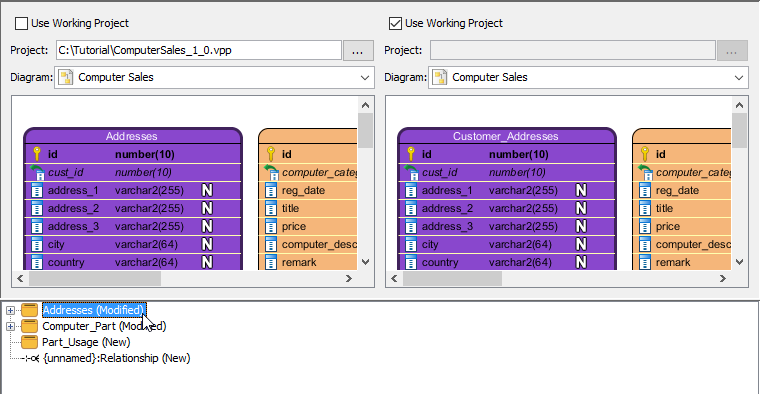The width and height of the screenshot is (760, 394).
Task: Click foreign key icon for cust_id in Addresses
Action: click(37, 172)
